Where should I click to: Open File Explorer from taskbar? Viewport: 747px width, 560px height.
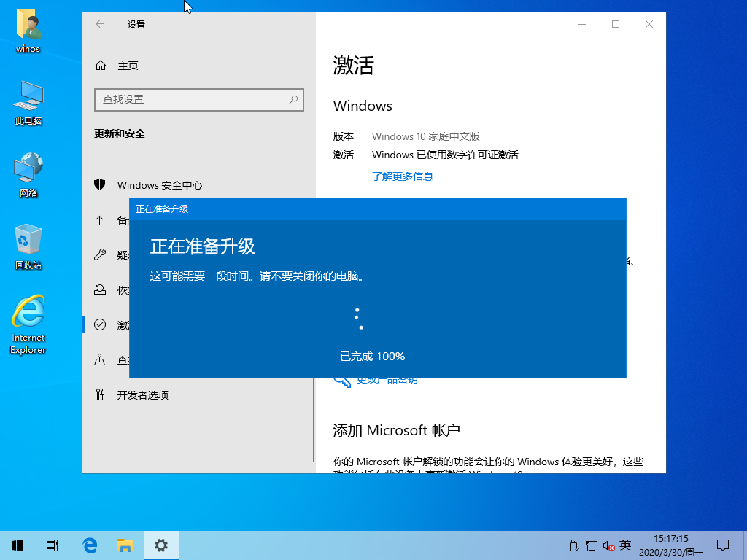pyautogui.click(x=125, y=545)
